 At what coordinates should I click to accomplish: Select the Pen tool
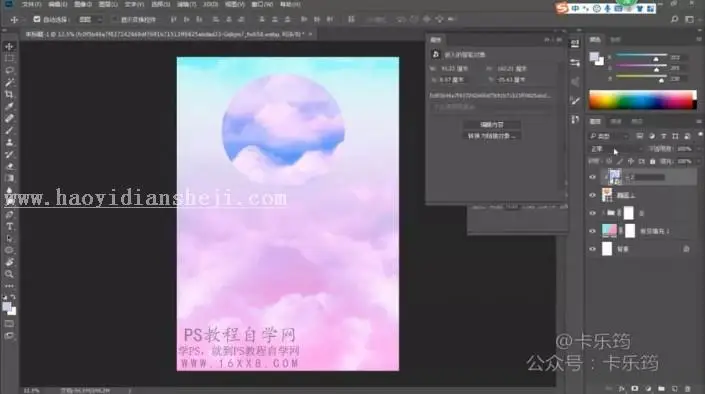(9, 215)
